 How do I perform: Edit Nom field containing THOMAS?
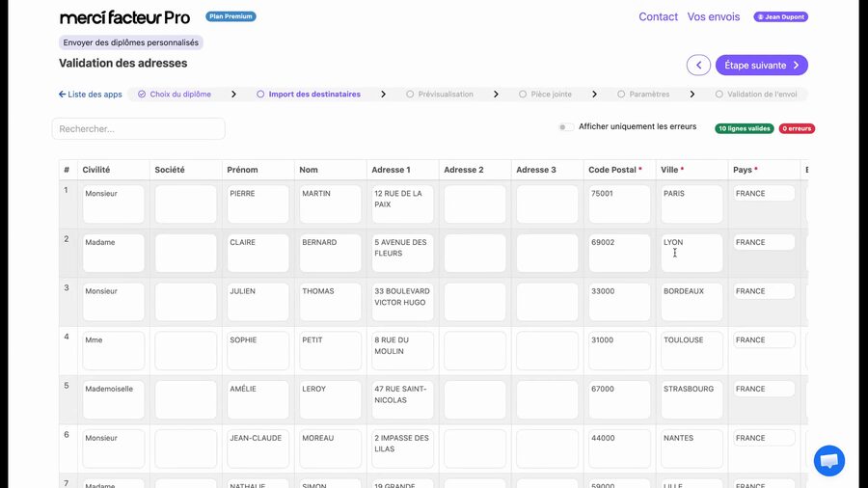pos(331,302)
